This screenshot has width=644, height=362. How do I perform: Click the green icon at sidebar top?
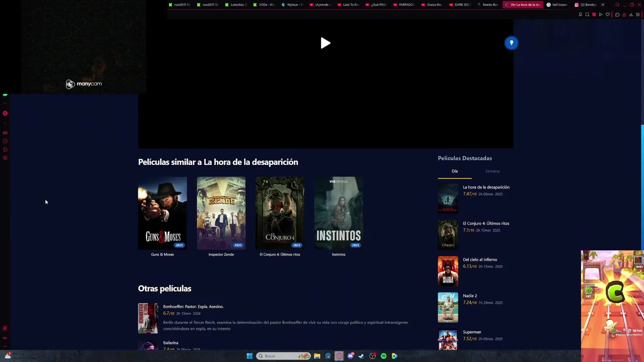[5, 95]
